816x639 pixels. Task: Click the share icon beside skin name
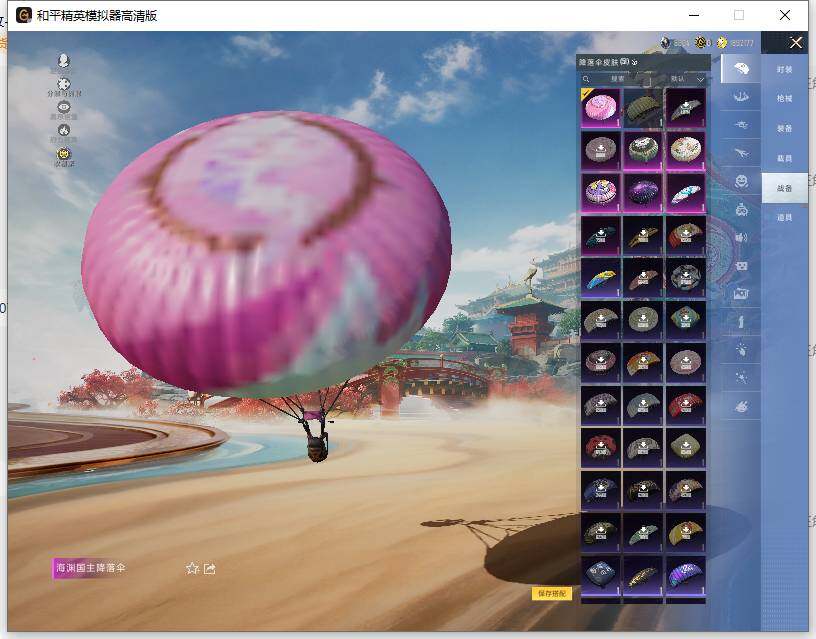[210, 568]
